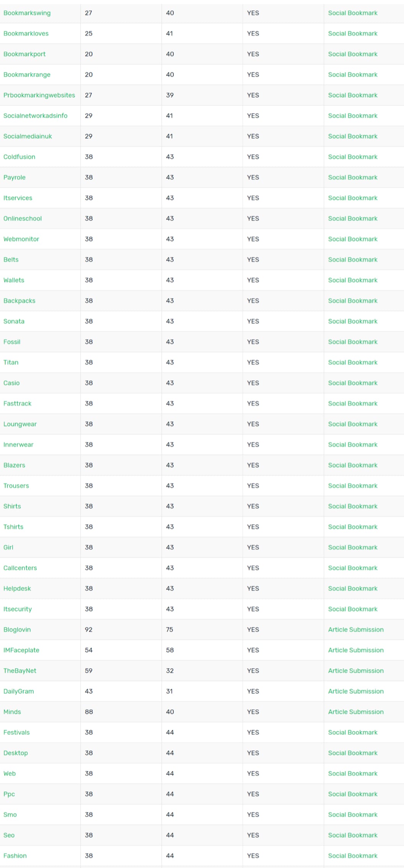Screen dimensions: 404x868
Task: Click the Callcenters link
Action: pyautogui.click(x=20, y=568)
